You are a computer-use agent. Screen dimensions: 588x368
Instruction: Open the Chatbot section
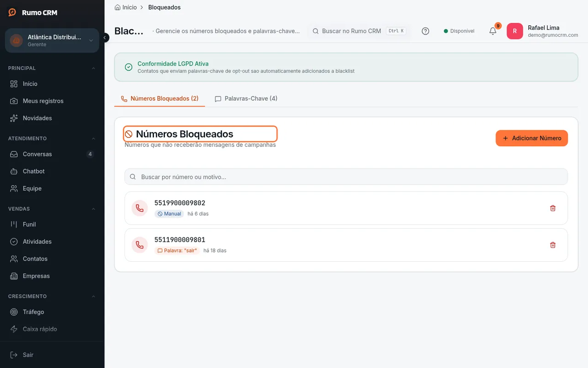click(x=52, y=171)
